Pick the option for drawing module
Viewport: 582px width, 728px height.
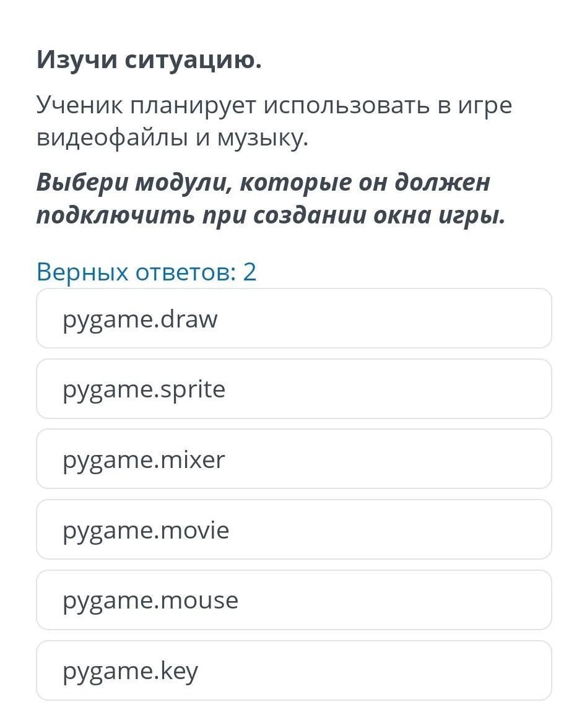tap(293, 318)
